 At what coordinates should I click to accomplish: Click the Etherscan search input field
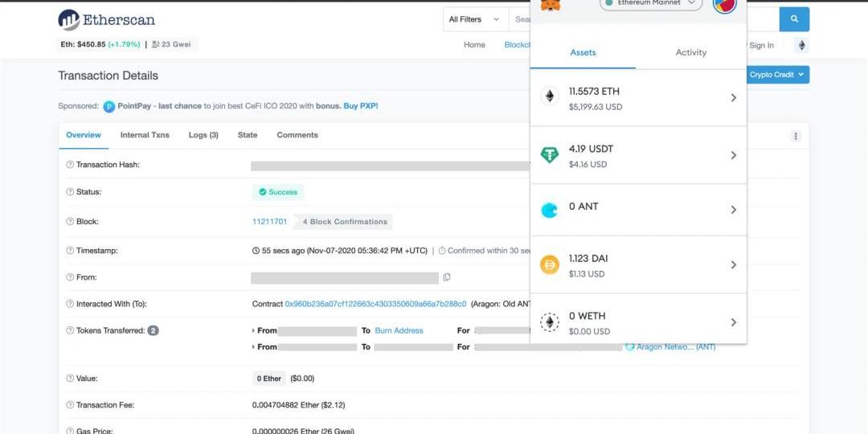(x=520, y=19)
